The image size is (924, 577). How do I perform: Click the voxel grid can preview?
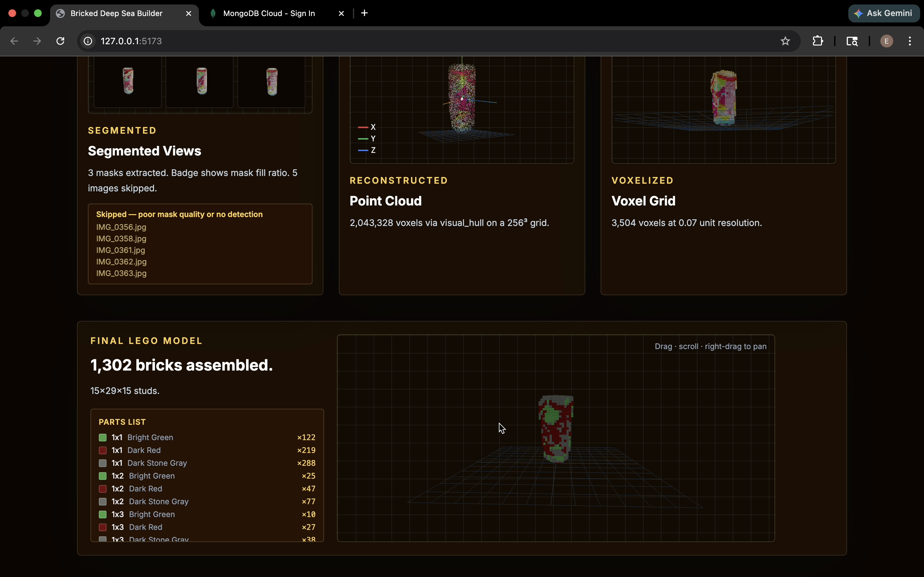pos(723,98)
